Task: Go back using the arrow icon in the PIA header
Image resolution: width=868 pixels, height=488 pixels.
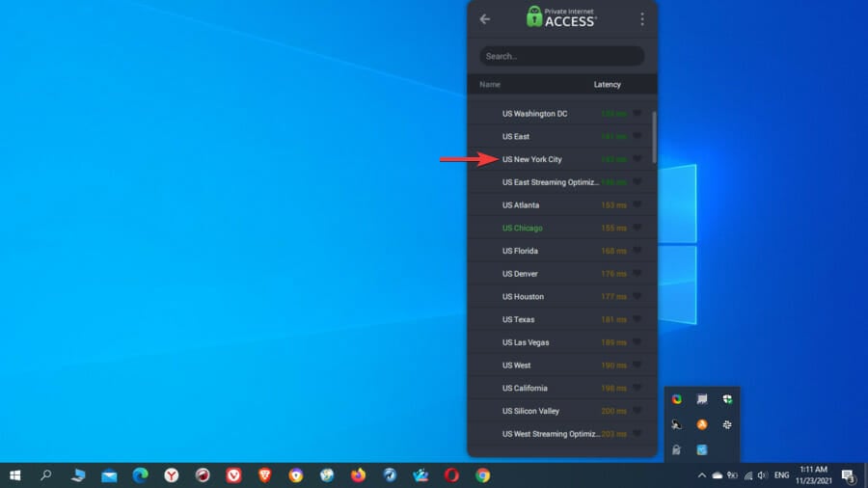Action: coord(485,19)
